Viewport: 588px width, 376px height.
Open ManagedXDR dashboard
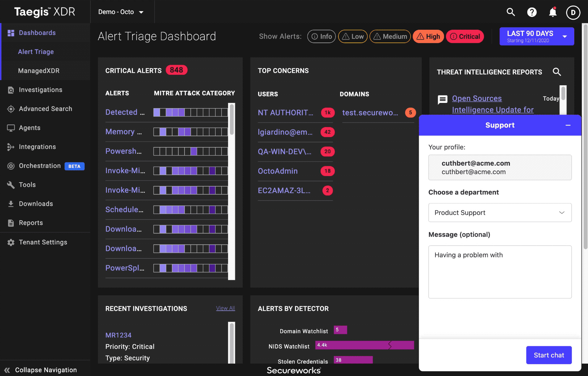click(39, 71)
